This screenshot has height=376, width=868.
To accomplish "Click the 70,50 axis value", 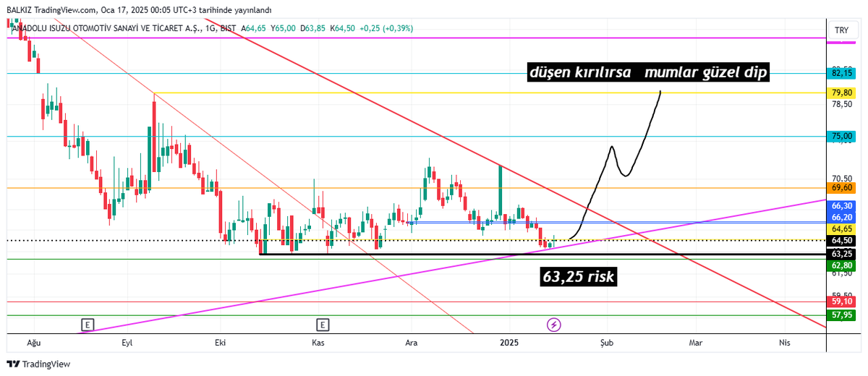I will pos(841,178).
